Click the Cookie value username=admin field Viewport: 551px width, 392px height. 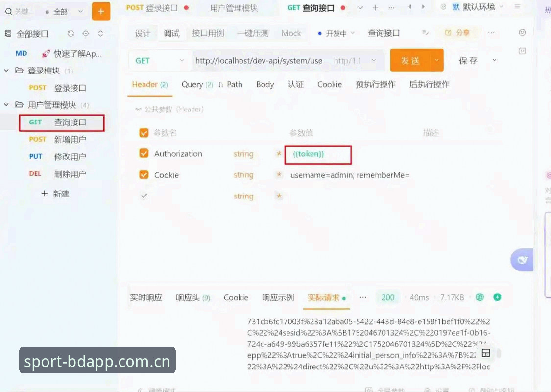tap(350, 175)
